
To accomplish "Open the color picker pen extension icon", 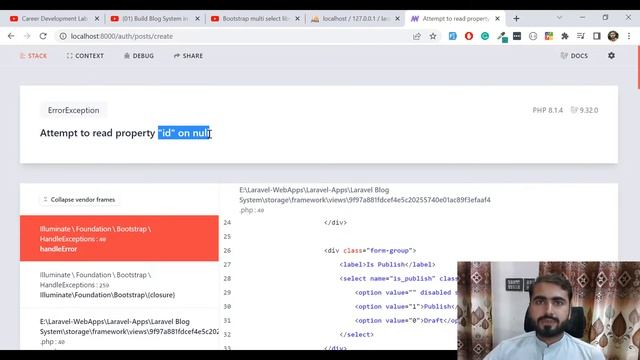I will click(x=502, y=37).
